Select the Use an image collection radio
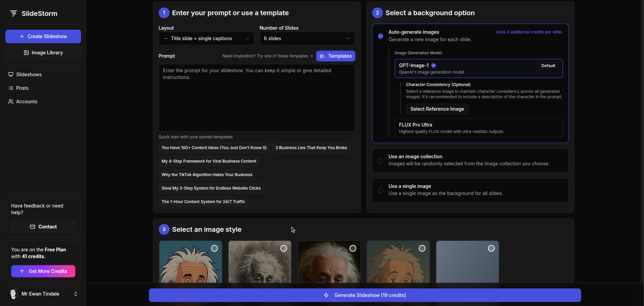644x306 pixels. (381, 161)
